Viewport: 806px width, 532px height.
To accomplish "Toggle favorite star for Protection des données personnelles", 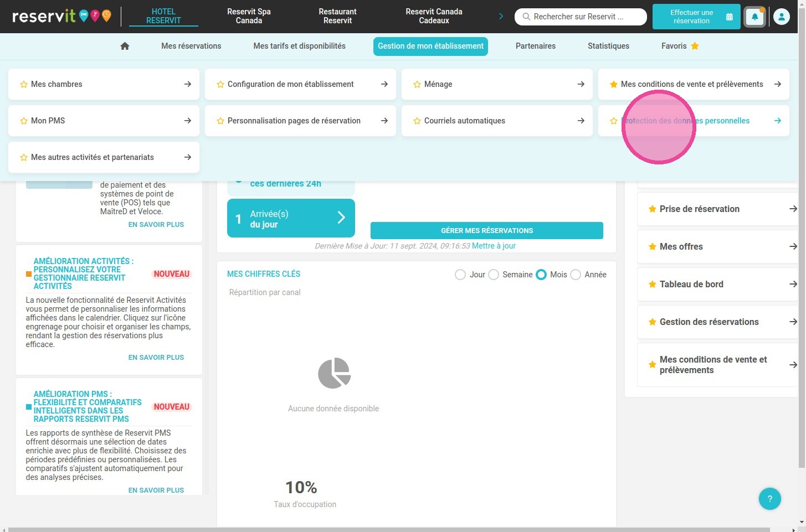I will pos(614,121).
